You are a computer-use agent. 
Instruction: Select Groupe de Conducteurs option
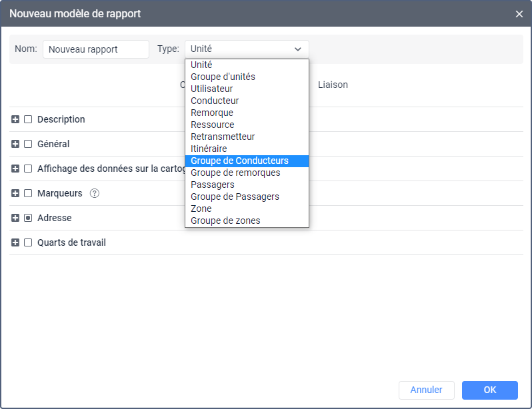(x=239, y=161)
